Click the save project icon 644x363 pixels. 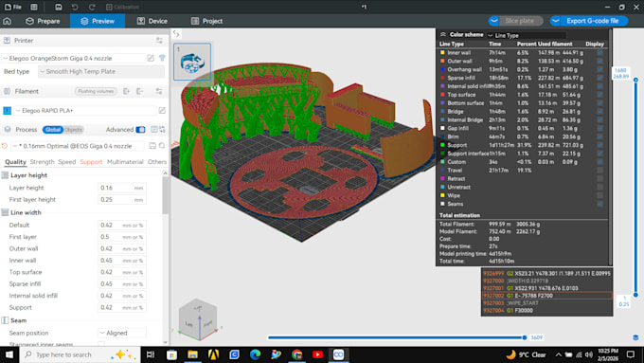pos(59,7)
